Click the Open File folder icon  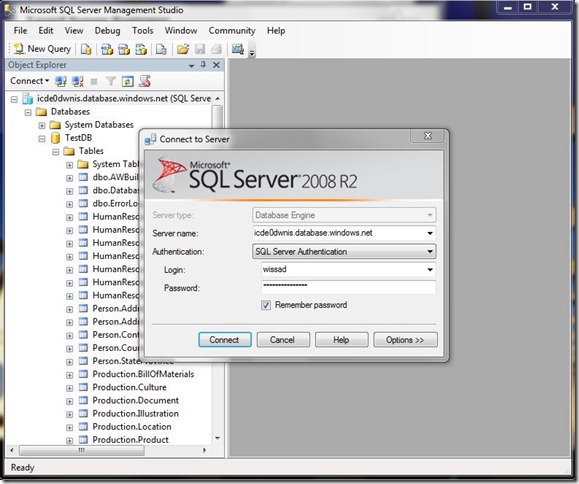182,49
